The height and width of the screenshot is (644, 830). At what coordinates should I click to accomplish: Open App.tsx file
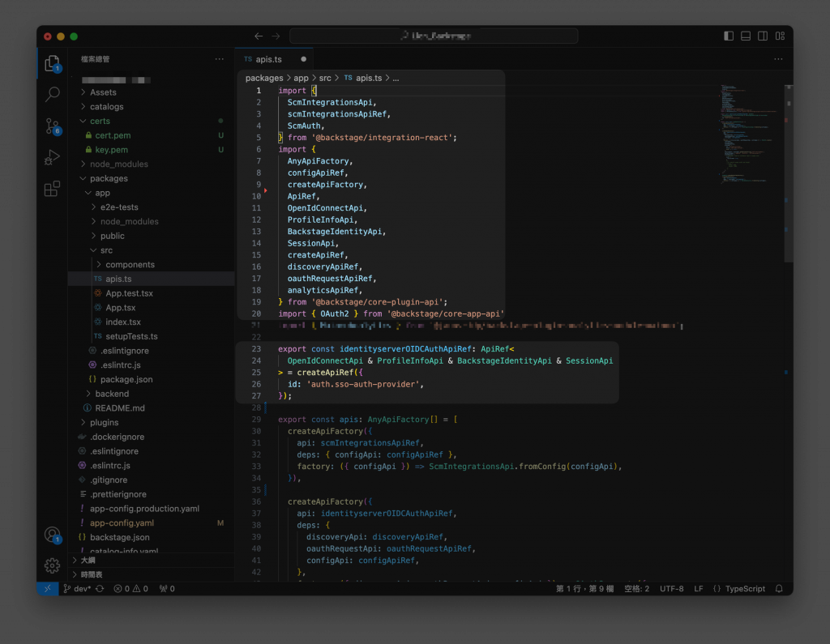pos(152,308)
